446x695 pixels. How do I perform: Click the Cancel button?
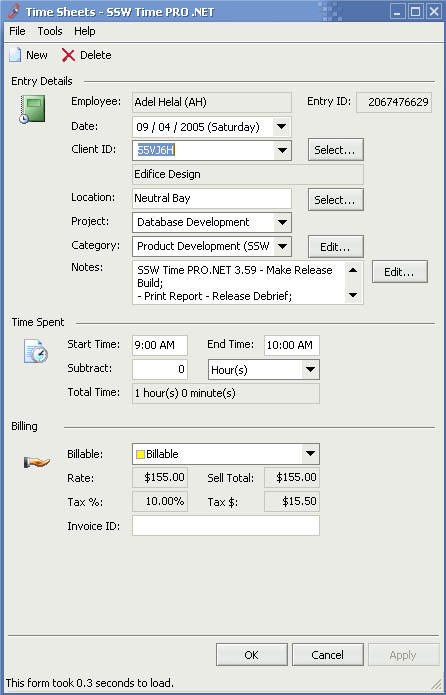pyautogui.click(x=327, y=655)
